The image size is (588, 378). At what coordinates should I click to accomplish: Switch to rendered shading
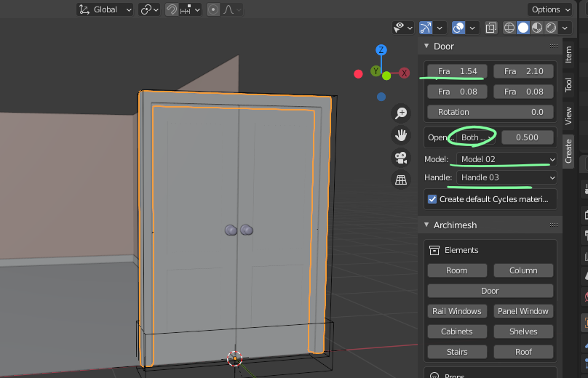click(x=551, y=28)
